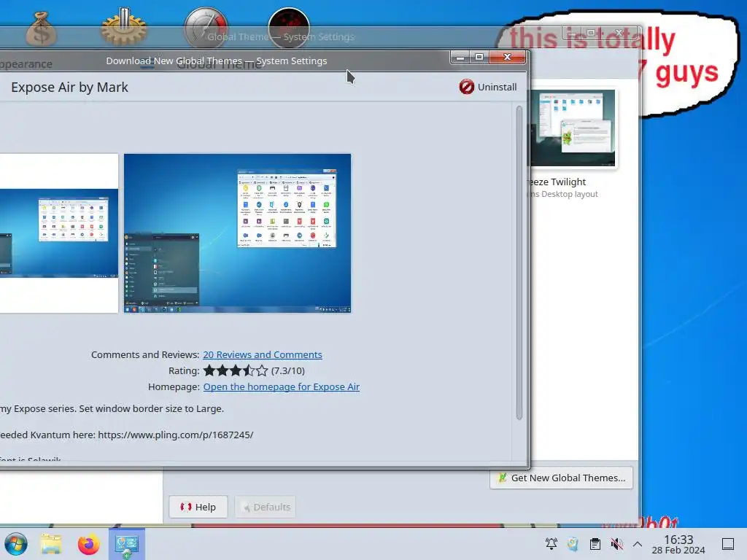Open the notifications bell in tray
Image resolution: width=747 pixels, height=560 pixels.
(551, 544)
